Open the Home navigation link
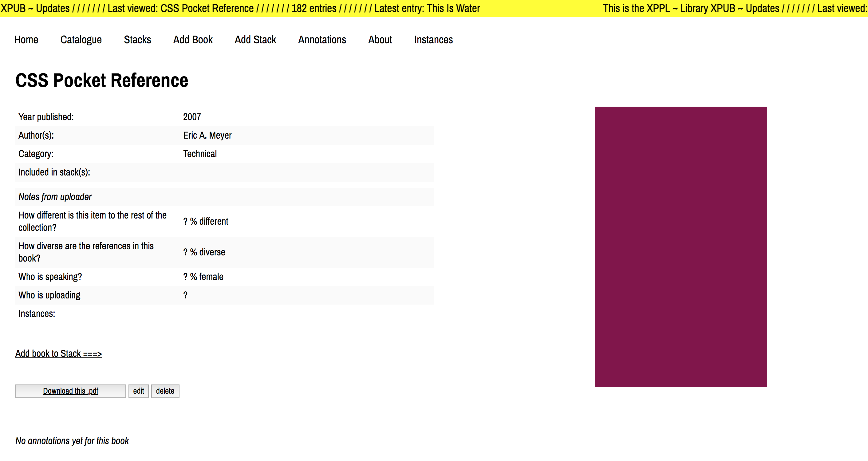Viewport: 868px width, 461px height. point(26,40)
